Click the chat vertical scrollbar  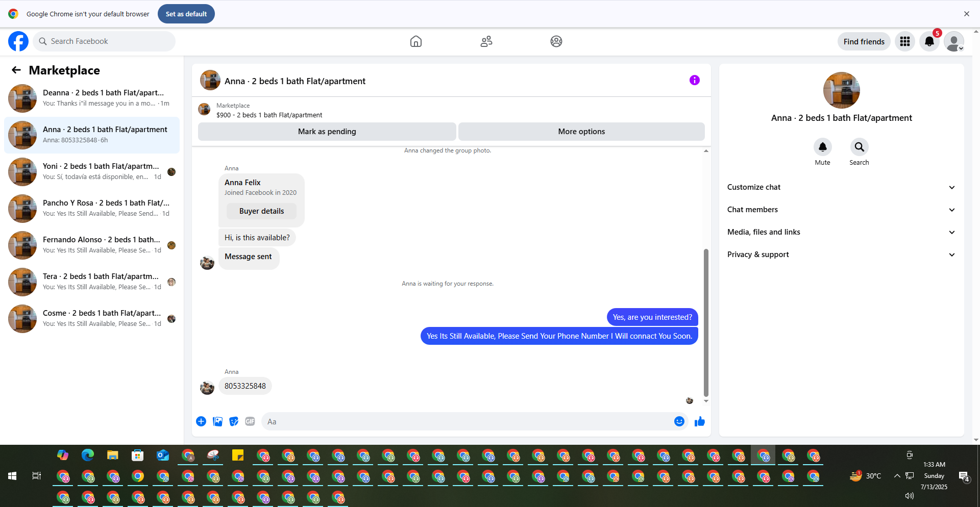pyautogui.click(x=706, y=322)
